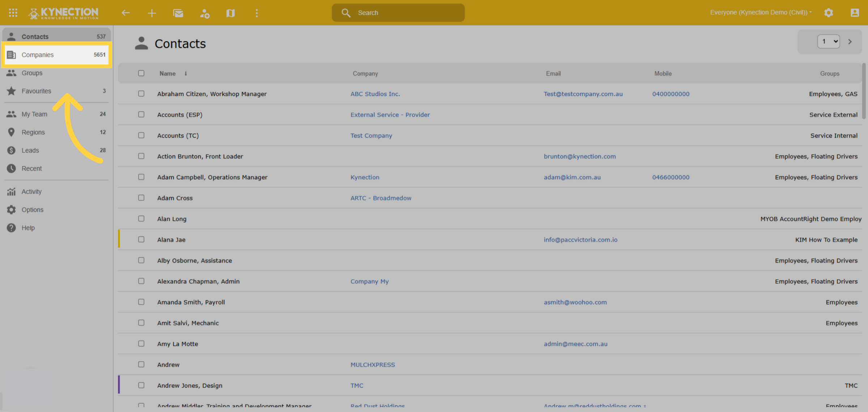Click the contacts list vertical scrollbar
The height and width of the screenshot is (412, 868).
coord(864,91)
